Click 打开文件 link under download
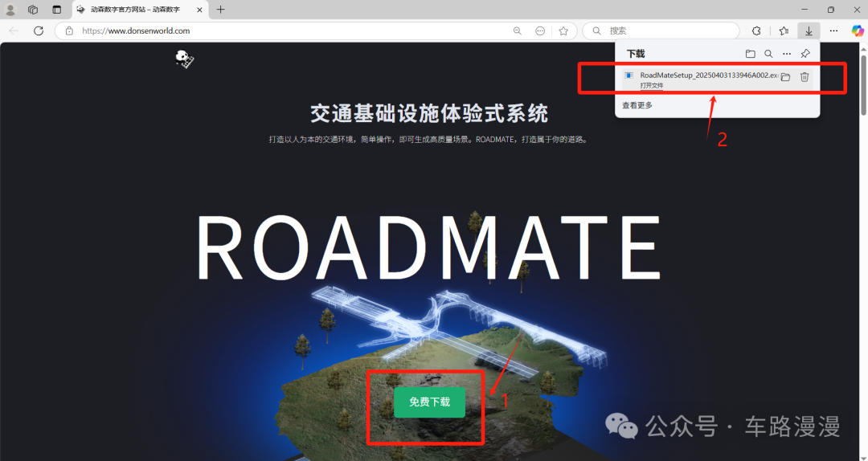 652,85
